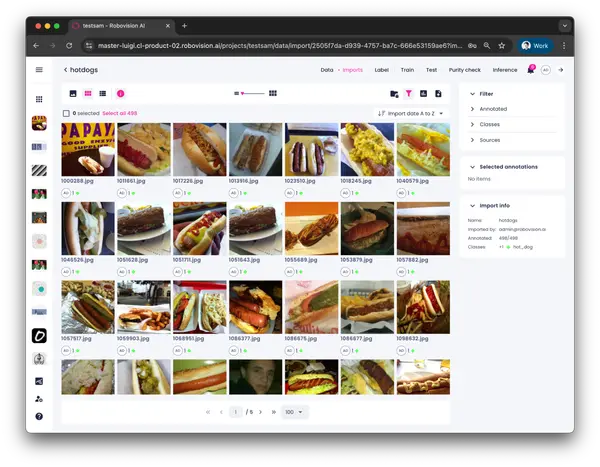Close the testsam Robovision AI tab
This screenshot has width=600, height=467.
(168, 26)
